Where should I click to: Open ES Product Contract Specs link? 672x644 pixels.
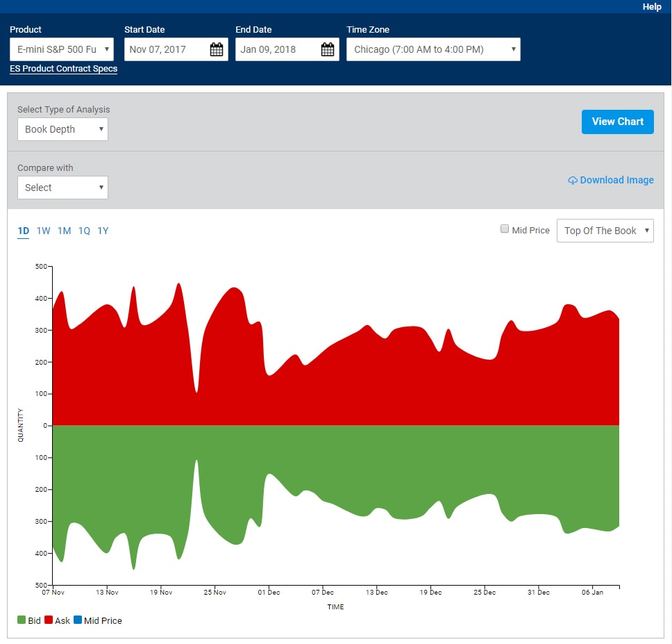63,69
